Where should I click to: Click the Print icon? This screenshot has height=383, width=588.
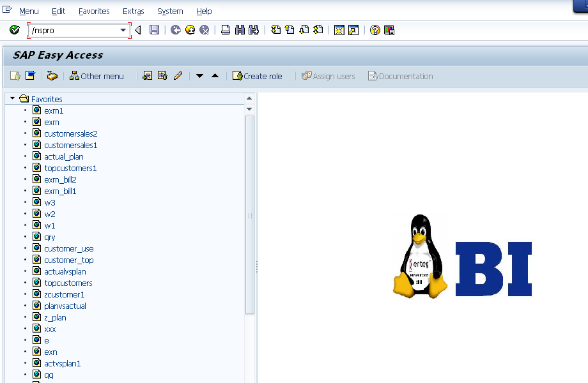coord(226,30)
